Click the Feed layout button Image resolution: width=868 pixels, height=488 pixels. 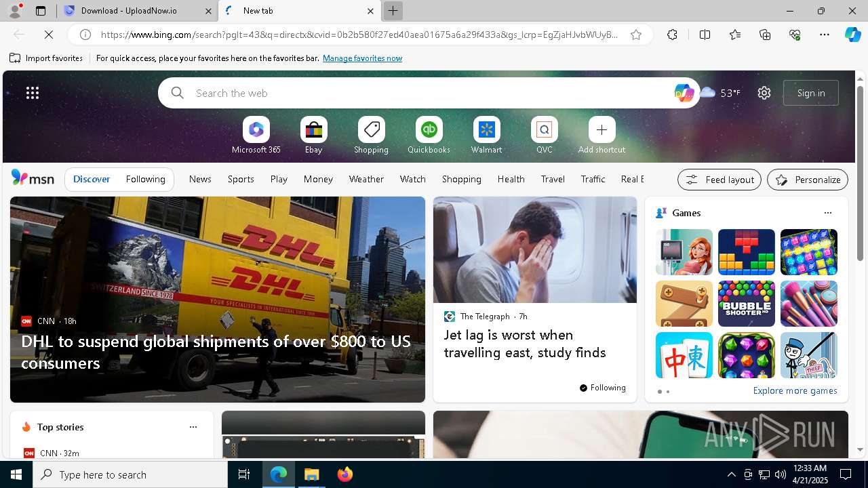pos(719,180)
